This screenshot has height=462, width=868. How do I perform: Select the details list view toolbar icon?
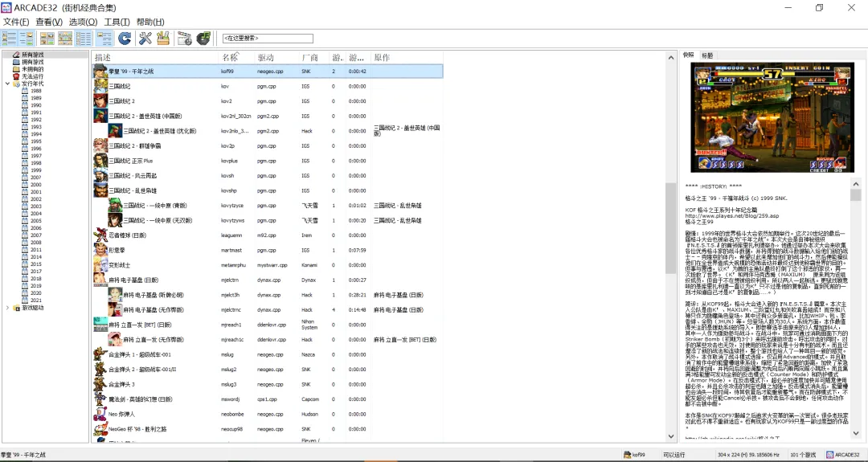[x=83, y=39]
